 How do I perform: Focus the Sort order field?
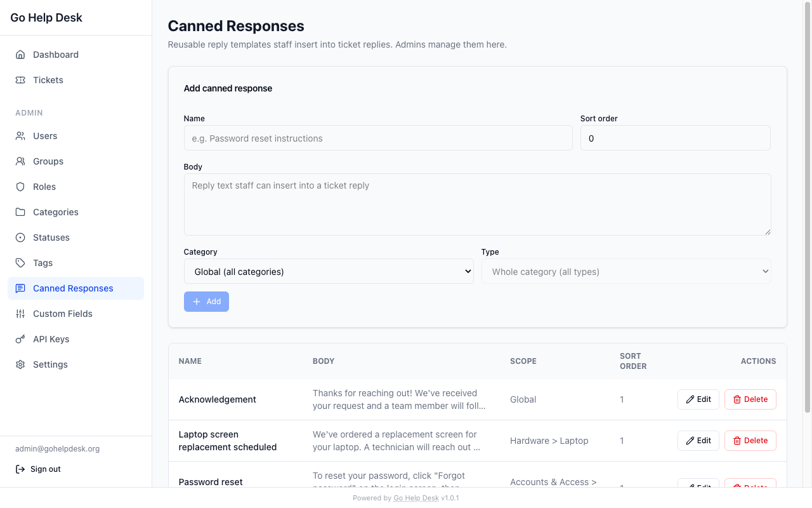click(x=676, y=138)
